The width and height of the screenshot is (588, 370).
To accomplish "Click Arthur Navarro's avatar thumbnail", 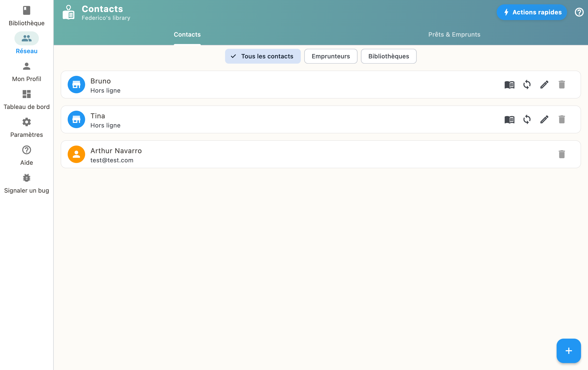I will 76,154.
